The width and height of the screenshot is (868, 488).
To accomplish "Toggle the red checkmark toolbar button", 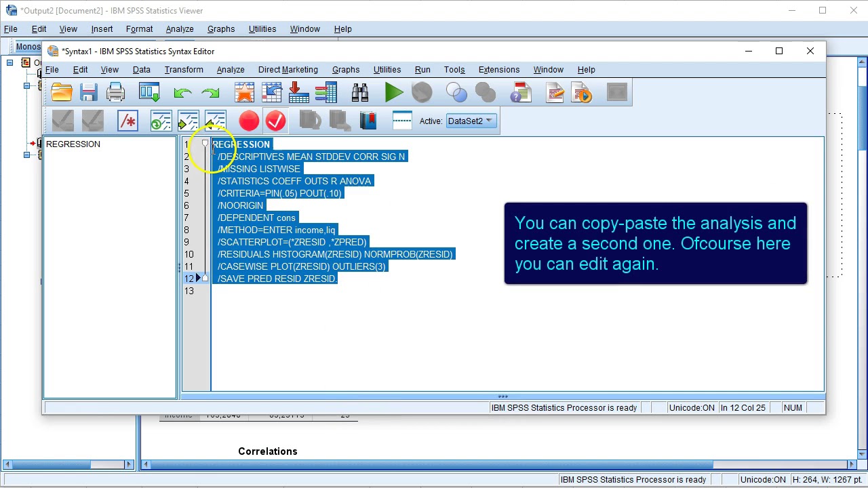I will 275,121.
